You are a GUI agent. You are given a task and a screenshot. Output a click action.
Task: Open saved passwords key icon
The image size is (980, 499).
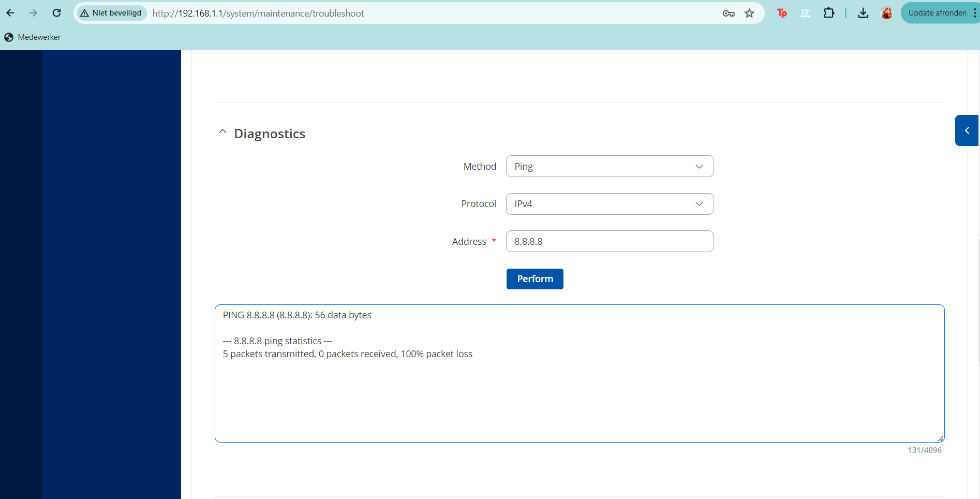tap(729, 13)
